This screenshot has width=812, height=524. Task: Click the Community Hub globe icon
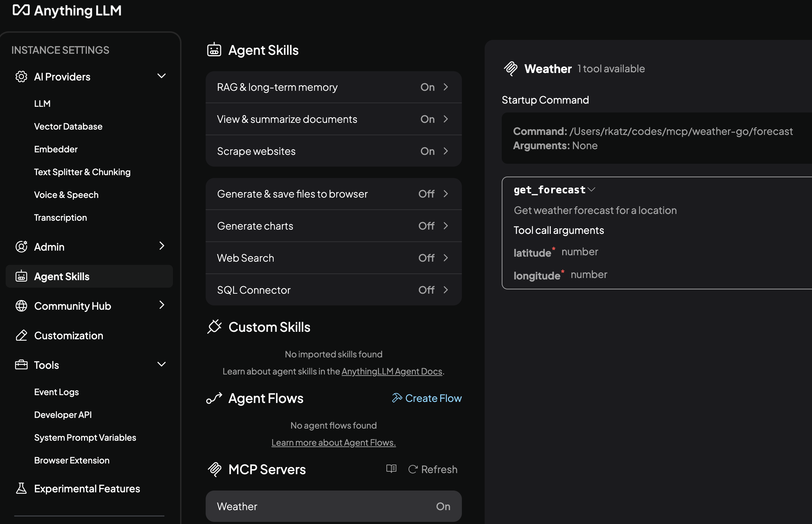click(x=21, y=306)
